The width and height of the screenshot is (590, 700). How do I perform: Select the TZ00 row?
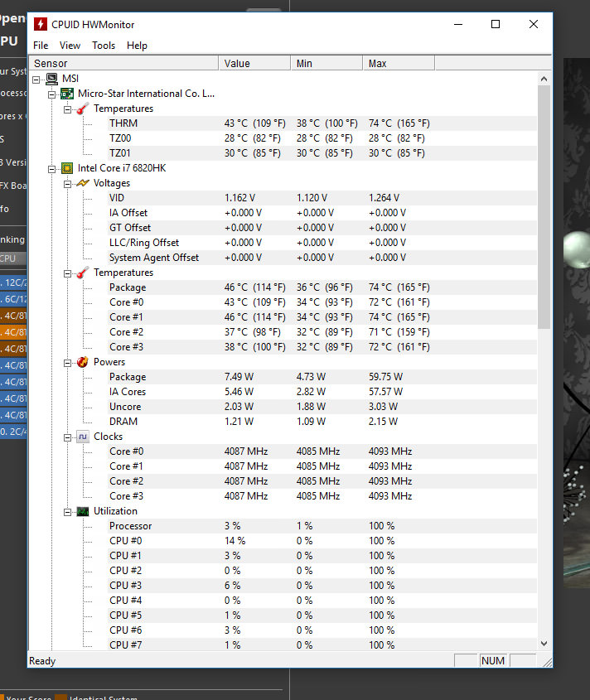322,138
